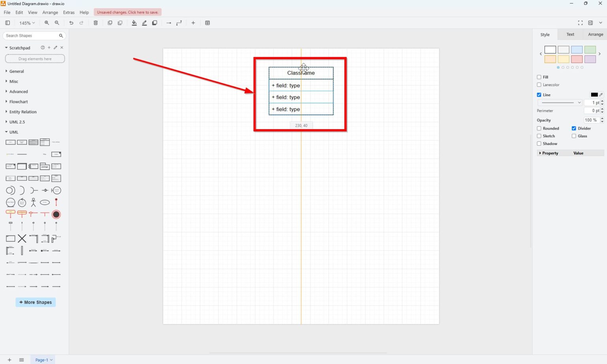Screen dimensions: 607x364
Task: Enable the Fill checkbox
Action: point(539,77)
